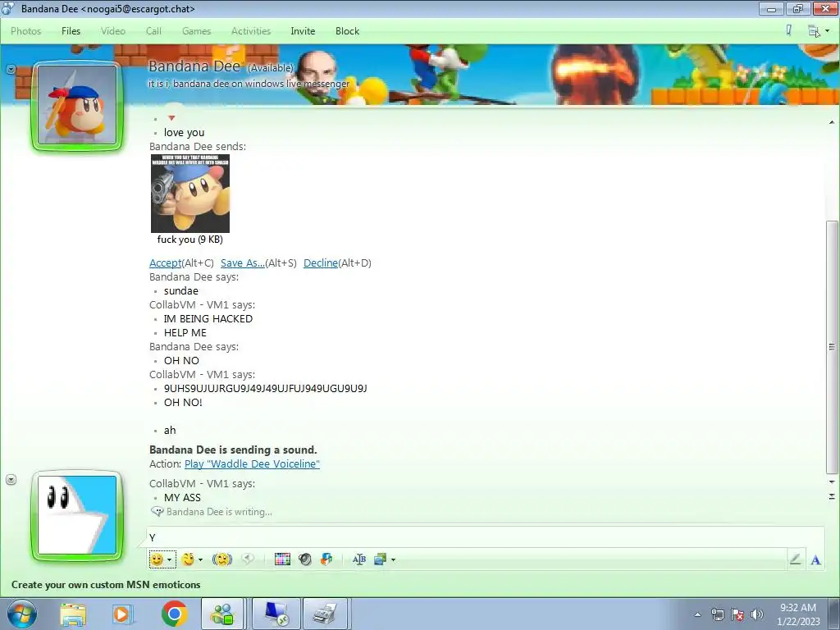Open the volume speaker tray icon

(756, 614)
